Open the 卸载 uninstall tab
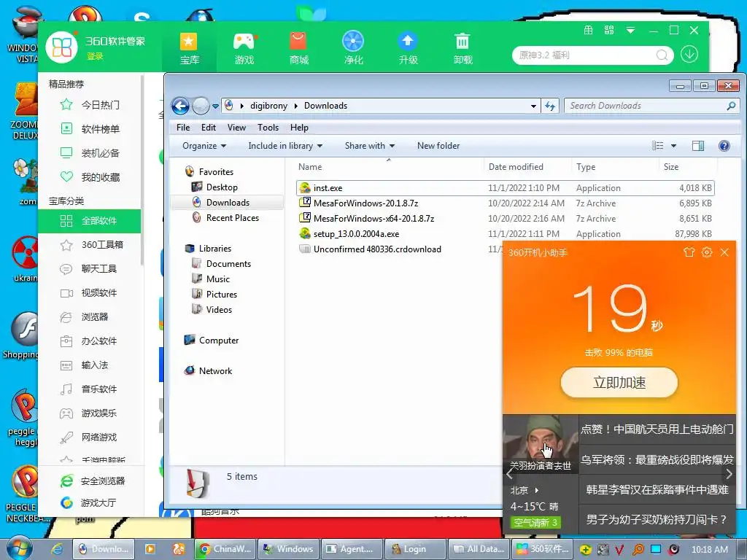The image size is (747, 560). (462, 49)
